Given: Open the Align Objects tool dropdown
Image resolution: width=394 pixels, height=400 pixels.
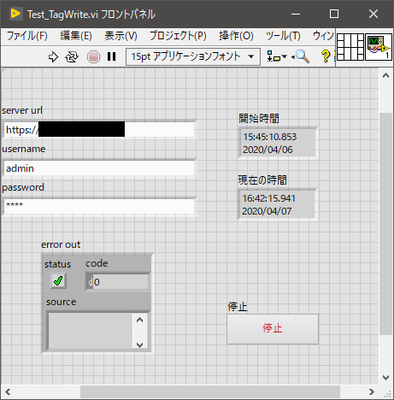Looking at the screenshot, I should click(x=277, y=57).
